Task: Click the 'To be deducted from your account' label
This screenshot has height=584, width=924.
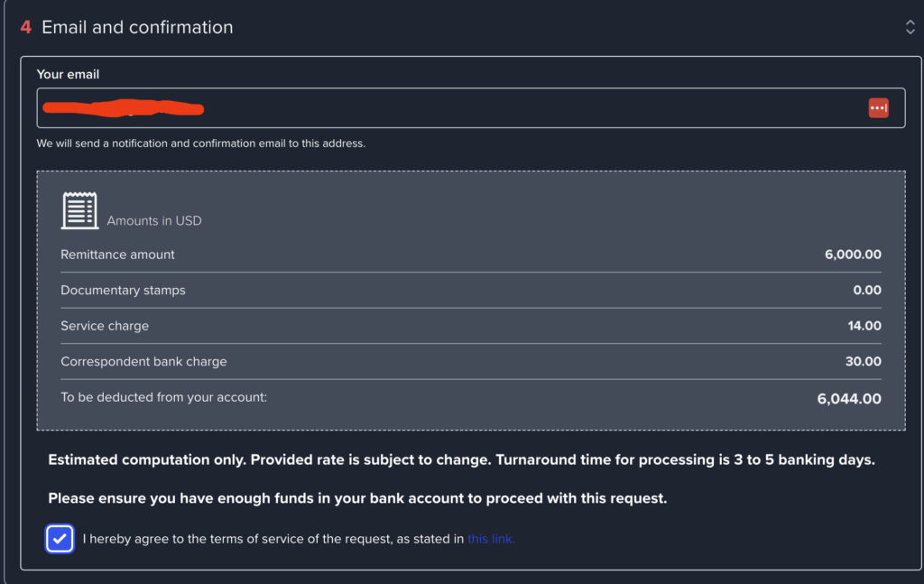Action: [x=163, y=397]
